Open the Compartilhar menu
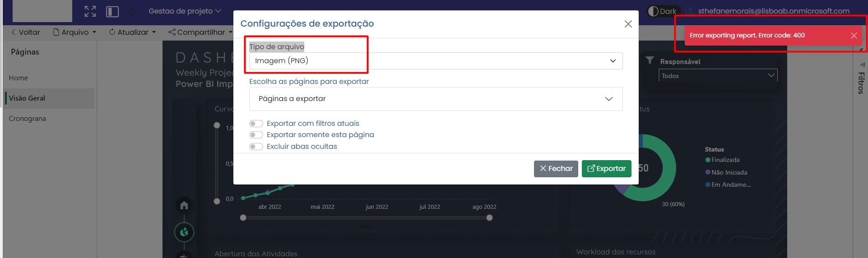The width and height of the screenshot is (868, 258). (x=200, y=32)
